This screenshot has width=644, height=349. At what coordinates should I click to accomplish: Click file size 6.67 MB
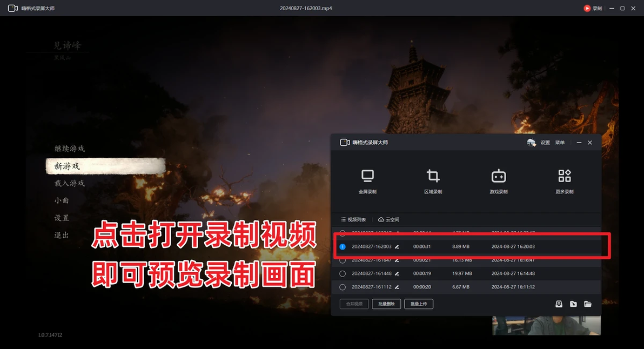click(x=461, y=287)
